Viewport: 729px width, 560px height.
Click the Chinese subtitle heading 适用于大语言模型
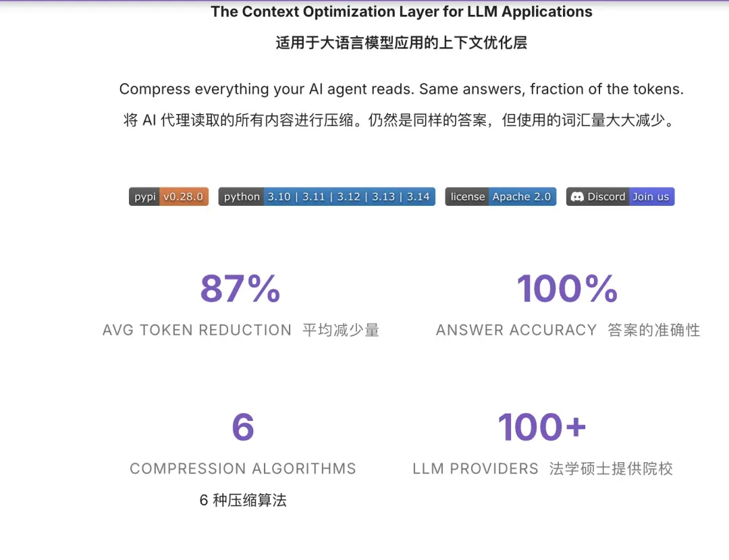click(402, 43)
